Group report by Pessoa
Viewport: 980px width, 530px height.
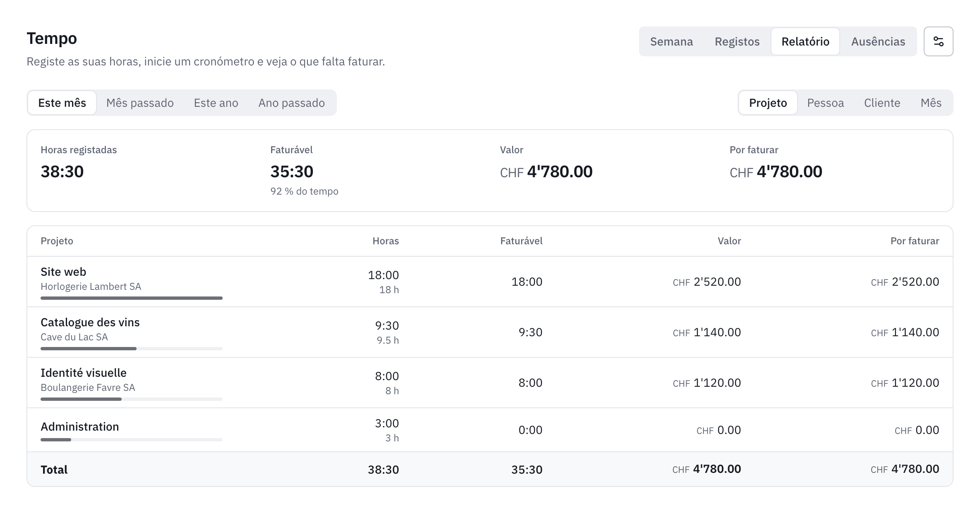(x=826, y=103)
